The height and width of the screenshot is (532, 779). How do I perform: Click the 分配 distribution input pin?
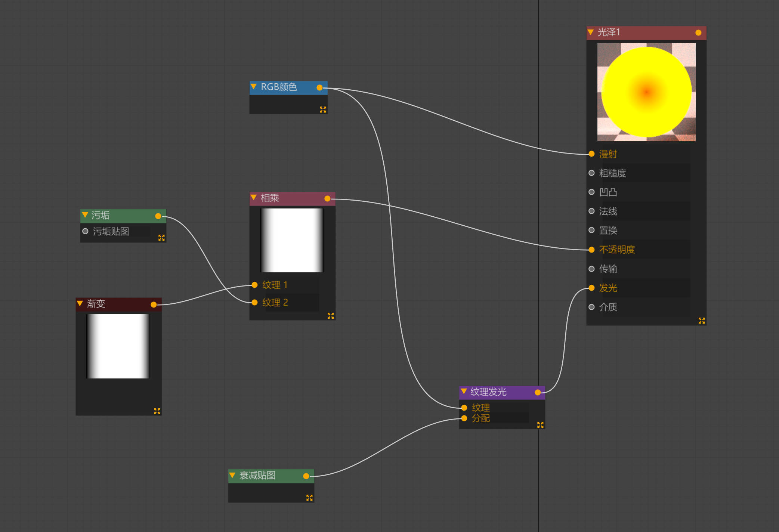click(464, 418)
